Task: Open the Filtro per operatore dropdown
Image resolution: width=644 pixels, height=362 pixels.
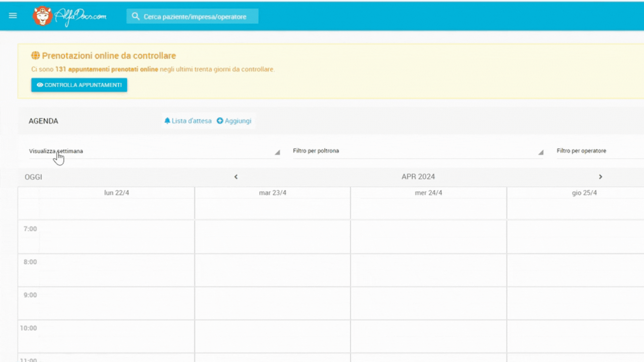Action: pos(597,151)
